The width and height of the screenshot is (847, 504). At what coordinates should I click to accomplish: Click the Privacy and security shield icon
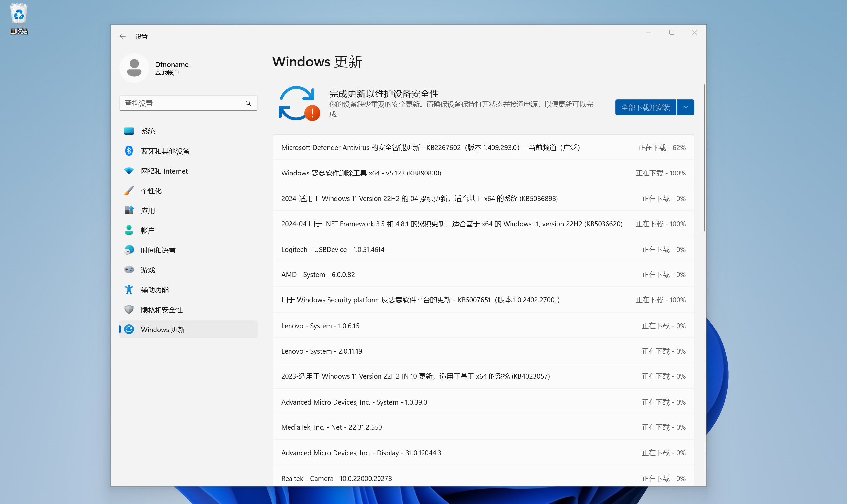click(x=129, y=309)
